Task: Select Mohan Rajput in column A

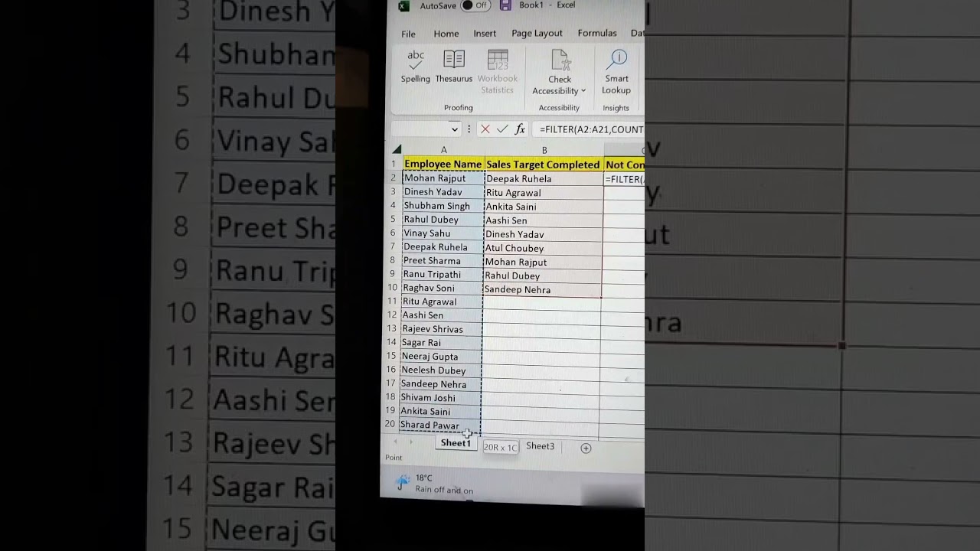Action: click(443, 178)
